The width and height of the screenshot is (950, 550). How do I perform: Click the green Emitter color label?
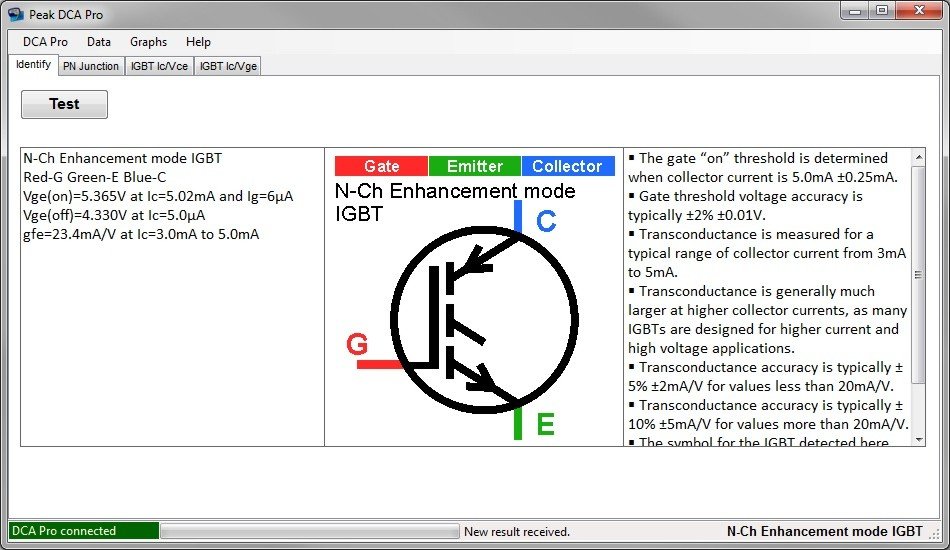[x=474, y=166]
